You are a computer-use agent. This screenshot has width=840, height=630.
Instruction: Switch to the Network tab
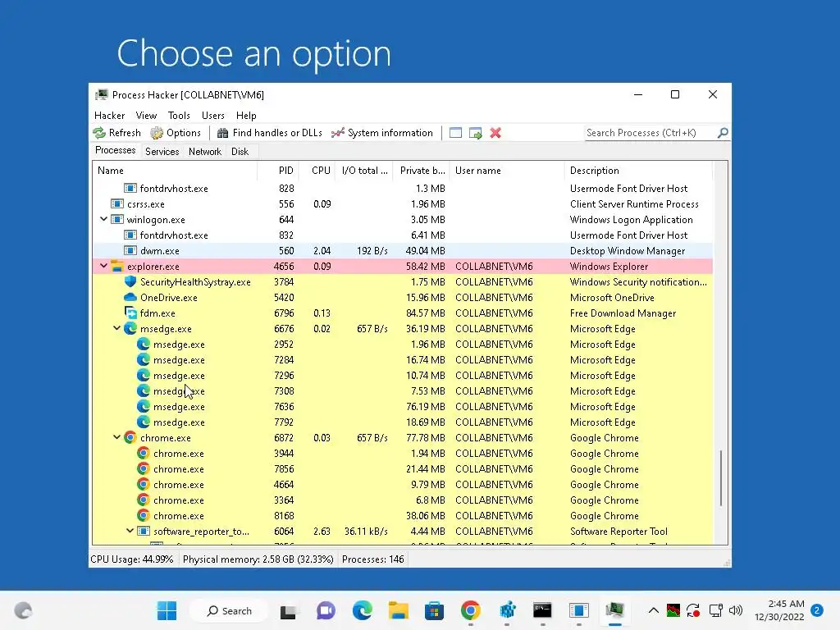204,152
